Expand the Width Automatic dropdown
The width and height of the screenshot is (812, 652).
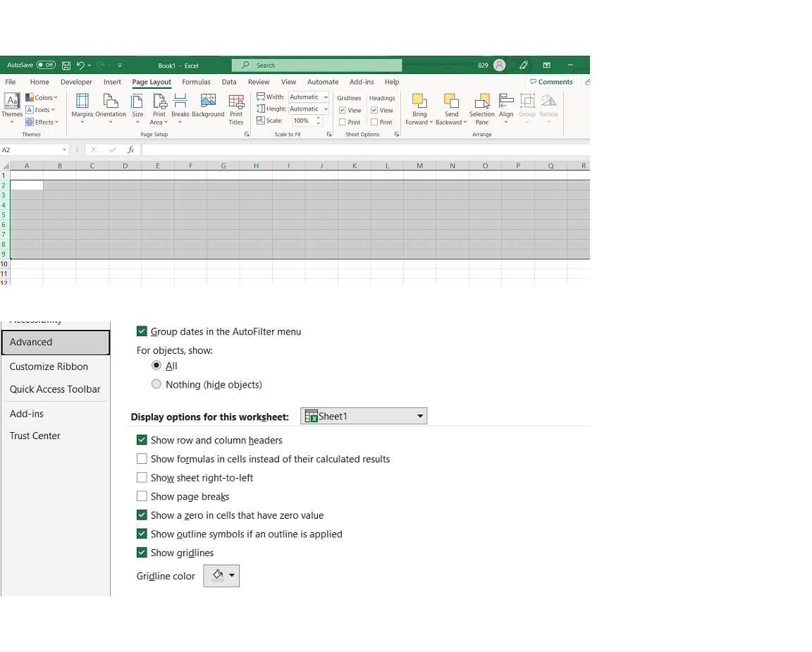(326, 97)
